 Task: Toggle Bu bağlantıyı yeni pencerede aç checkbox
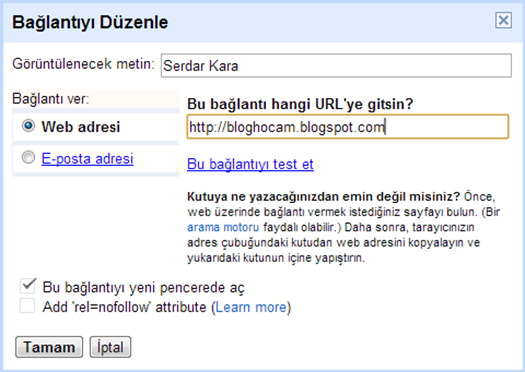pos(27,286)
